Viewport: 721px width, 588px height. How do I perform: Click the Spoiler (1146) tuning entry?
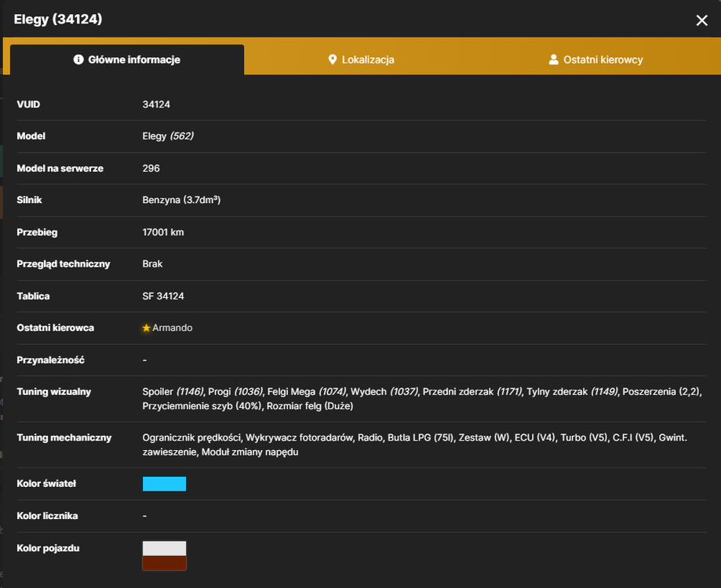[x=173, y=392]
